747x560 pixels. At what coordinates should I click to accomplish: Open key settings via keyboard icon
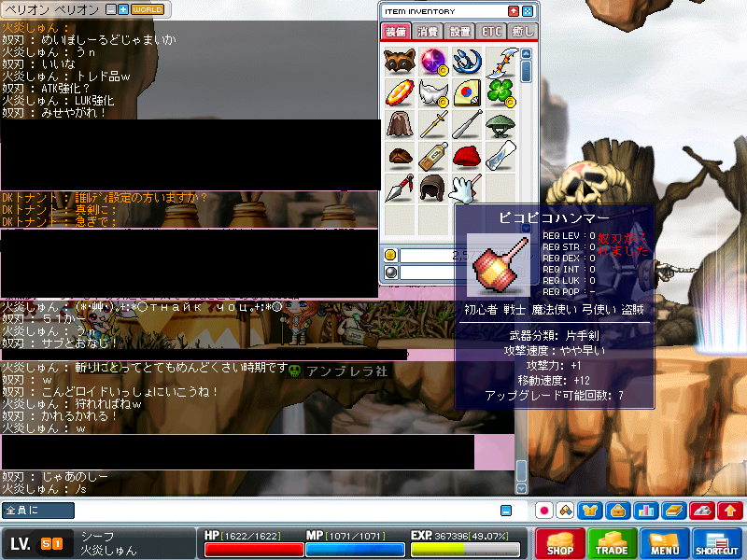[x=702, y=511]
